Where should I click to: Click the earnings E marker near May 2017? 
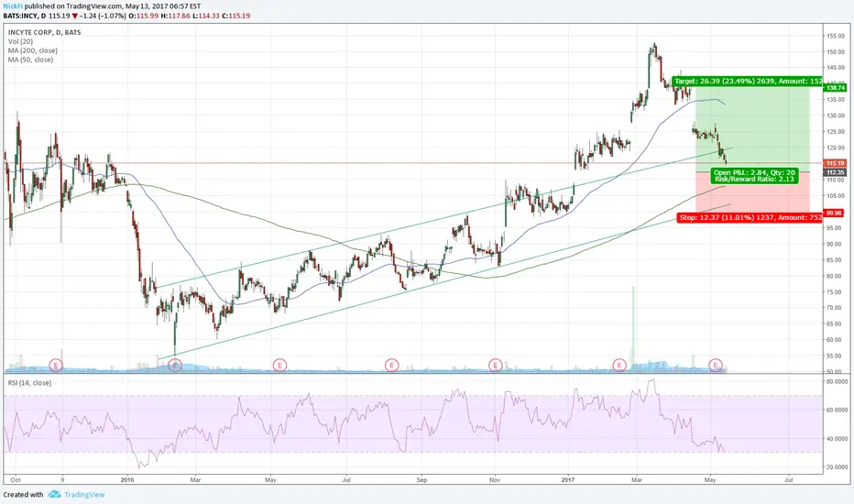tap(716, 365)
